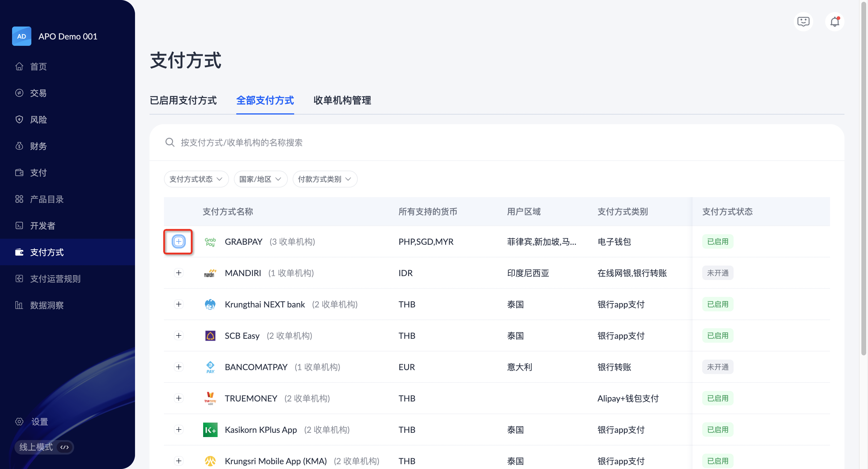The image size is (868, 469).
Task: Toggle 线上模式 live mode switch
Action: coord(44,447)
